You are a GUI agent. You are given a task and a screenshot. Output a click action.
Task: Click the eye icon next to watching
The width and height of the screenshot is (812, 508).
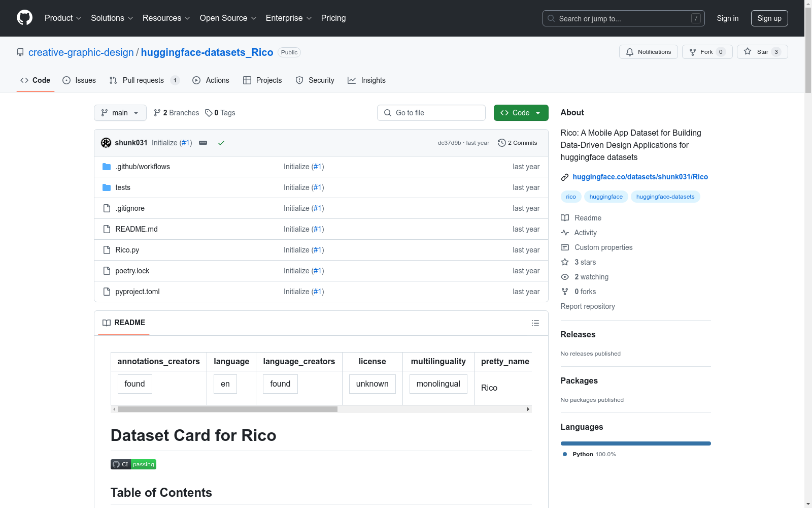(565, 277)
